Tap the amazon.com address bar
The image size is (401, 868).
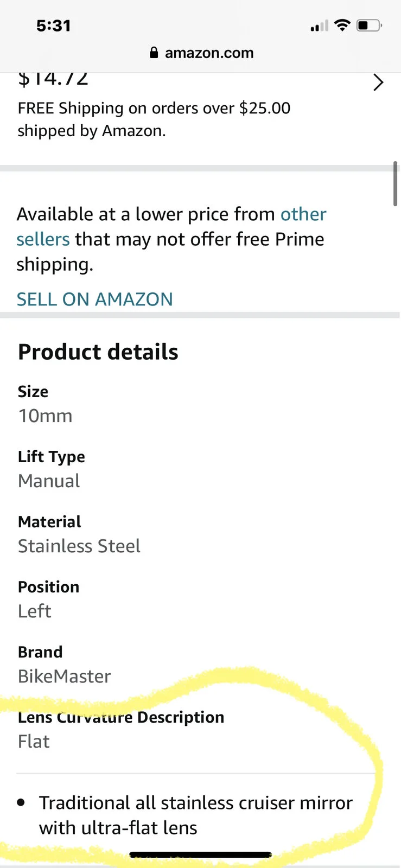[x=209, y=53]
